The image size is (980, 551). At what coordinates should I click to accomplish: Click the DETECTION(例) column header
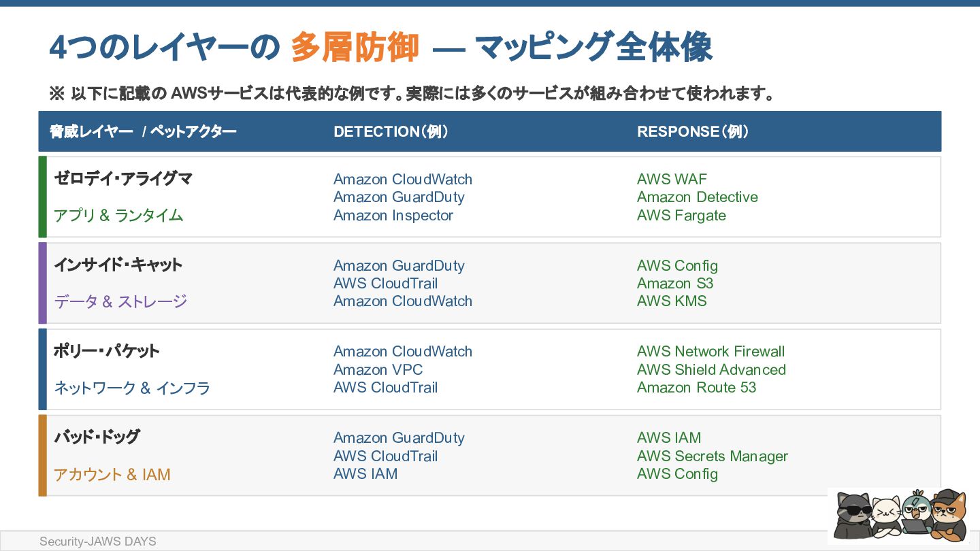point(391,132)
